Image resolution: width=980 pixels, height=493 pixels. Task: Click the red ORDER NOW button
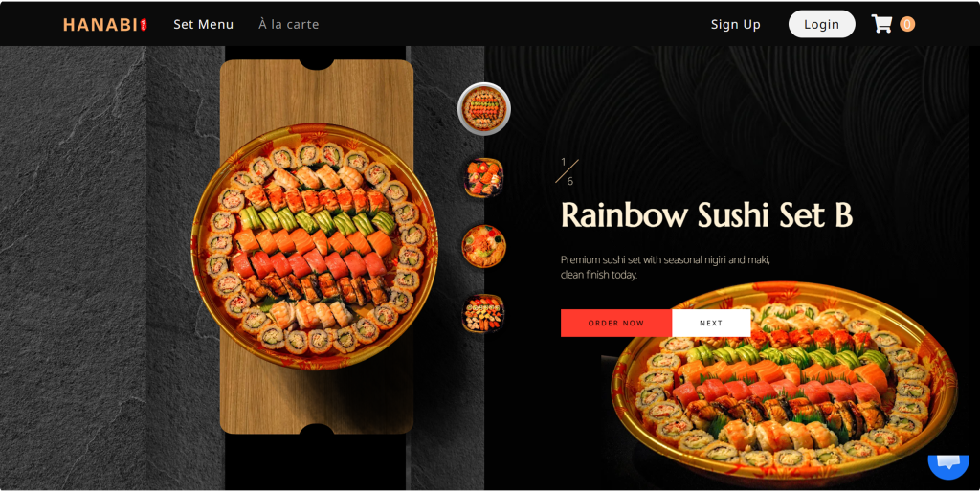(615, 323)
